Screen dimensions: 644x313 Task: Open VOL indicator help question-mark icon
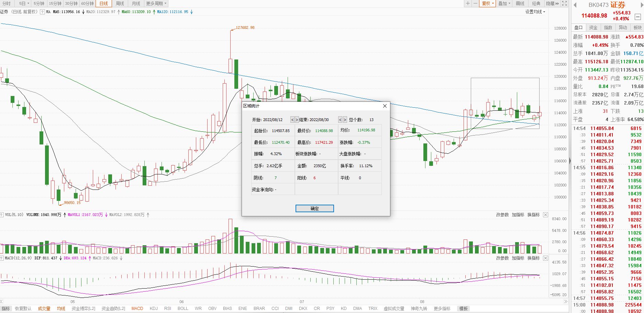coord(2,215)
